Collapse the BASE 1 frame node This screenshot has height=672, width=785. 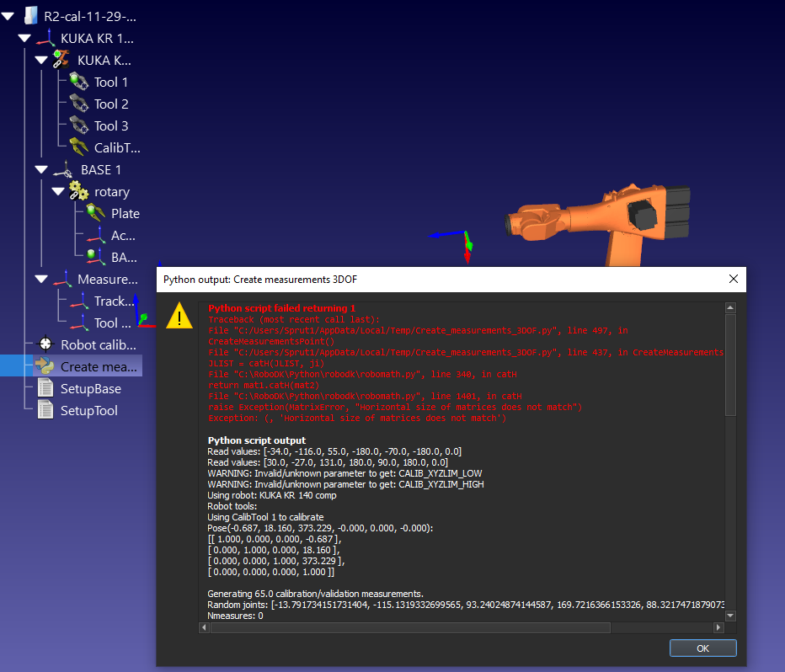tap(41, 169)
